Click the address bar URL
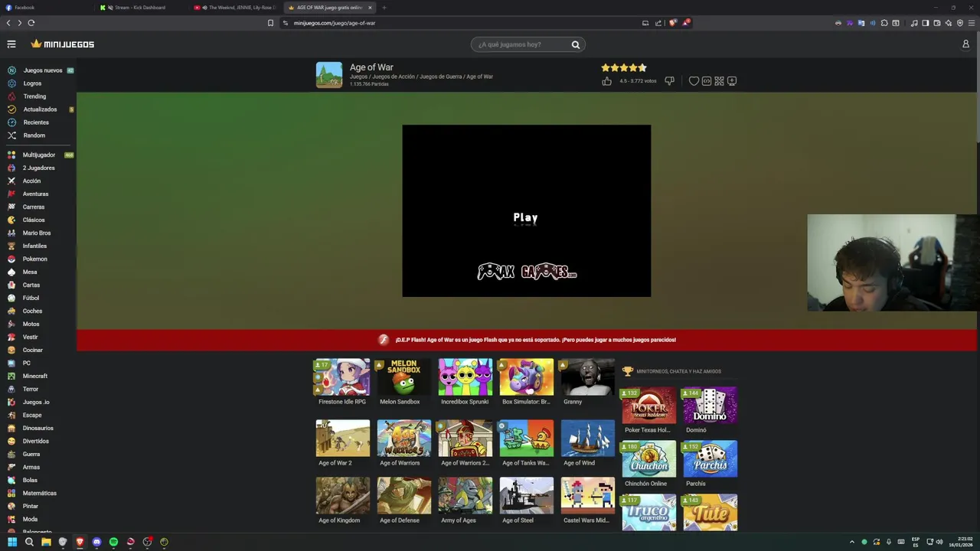The width and height of the screenshot is (980, 551). 335,23
